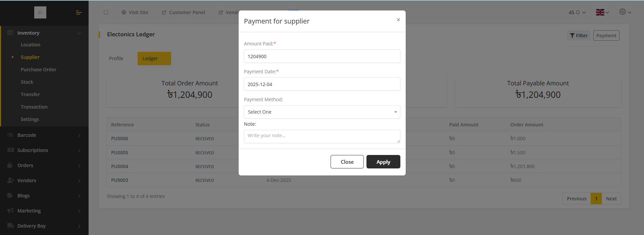The height and width of the screenshot is (235, 644).
Task: Open the settings gear menu
Action: coord(625,12)
